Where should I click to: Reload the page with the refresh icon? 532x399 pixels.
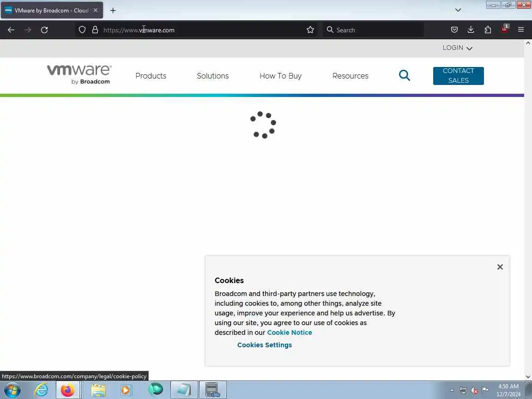44,30
